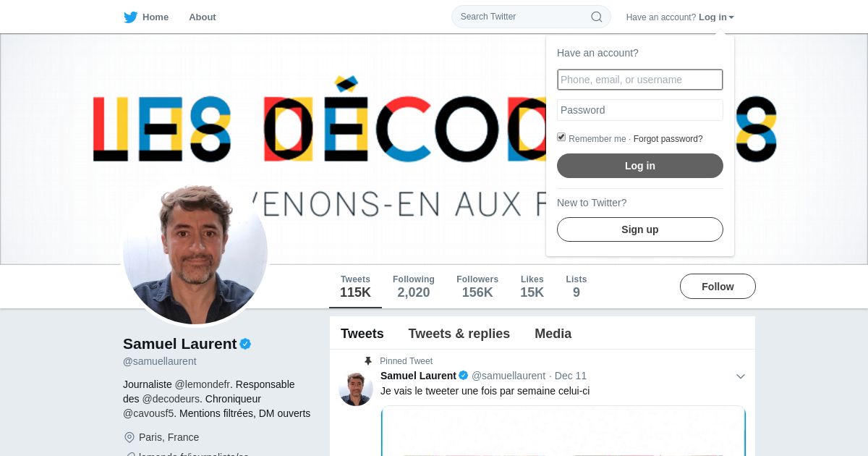Open Samuel Laurent's large profile photo
Image resolution: width=868 pixels, height=456 pixels.
pyautogui.click(x=195, y=252)
